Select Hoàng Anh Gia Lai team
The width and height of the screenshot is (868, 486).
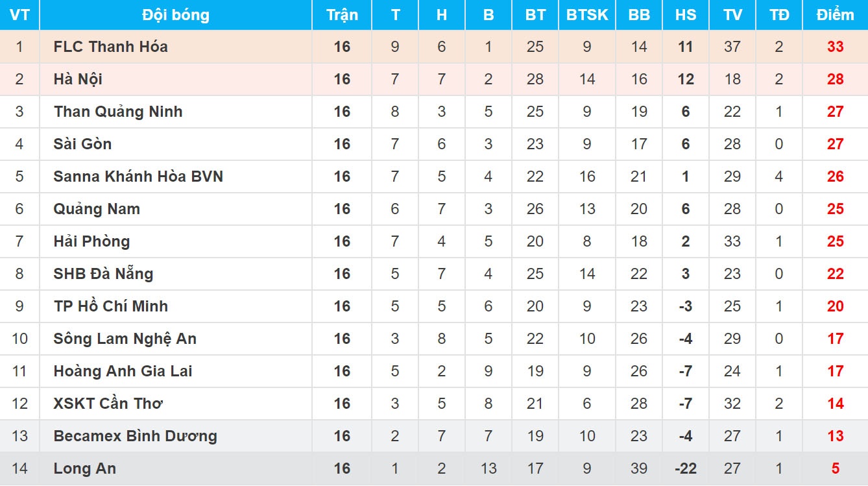click(123, 371)
